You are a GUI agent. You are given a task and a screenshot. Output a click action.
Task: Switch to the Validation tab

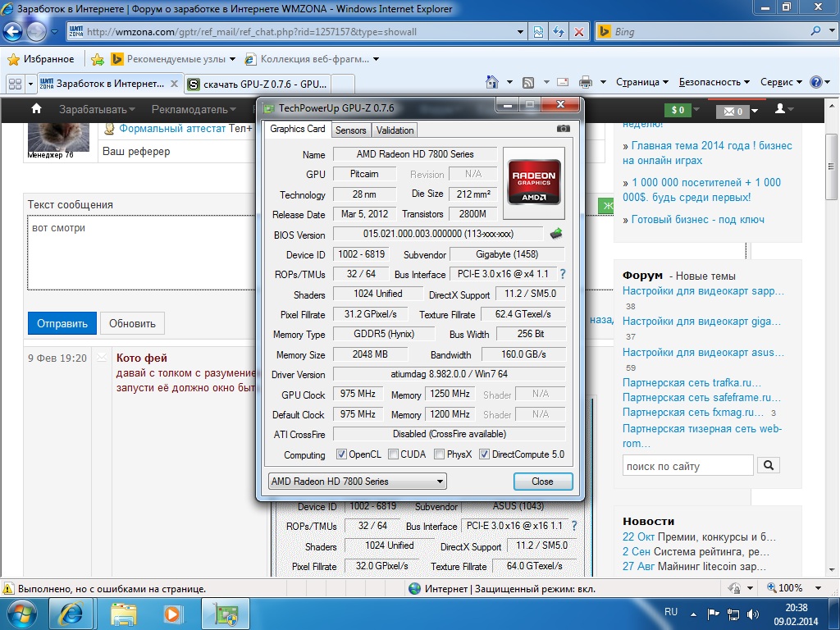(395, 130)
